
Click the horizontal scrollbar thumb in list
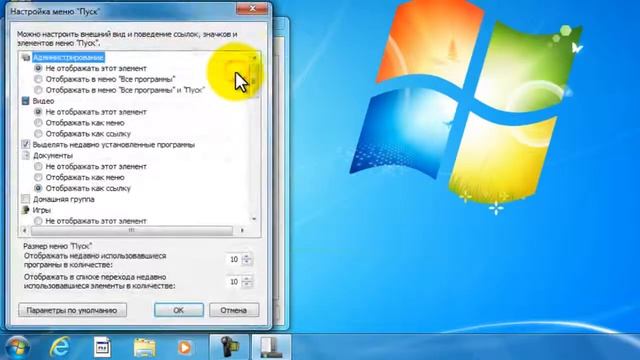(131, 231)
